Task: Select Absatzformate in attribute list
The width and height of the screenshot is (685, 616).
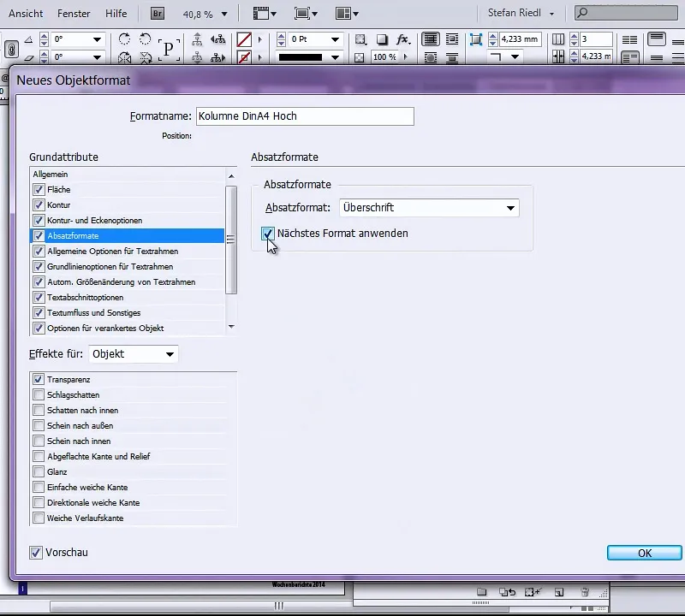Action: coord(127,236)
